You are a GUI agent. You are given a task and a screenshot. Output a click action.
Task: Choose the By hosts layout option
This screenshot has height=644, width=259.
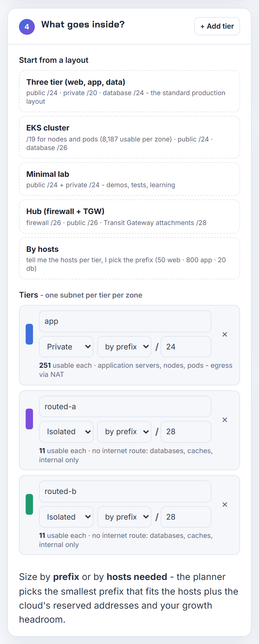click(129, 258)
